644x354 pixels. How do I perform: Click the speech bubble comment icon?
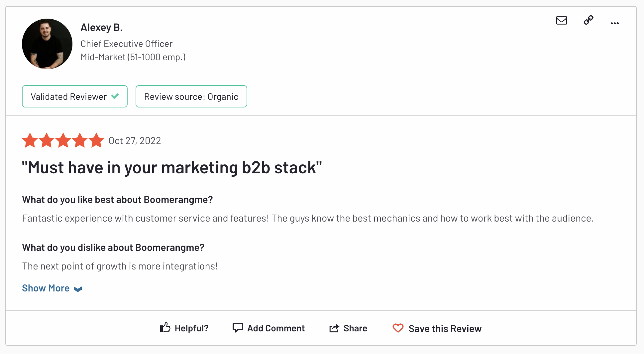238,328
